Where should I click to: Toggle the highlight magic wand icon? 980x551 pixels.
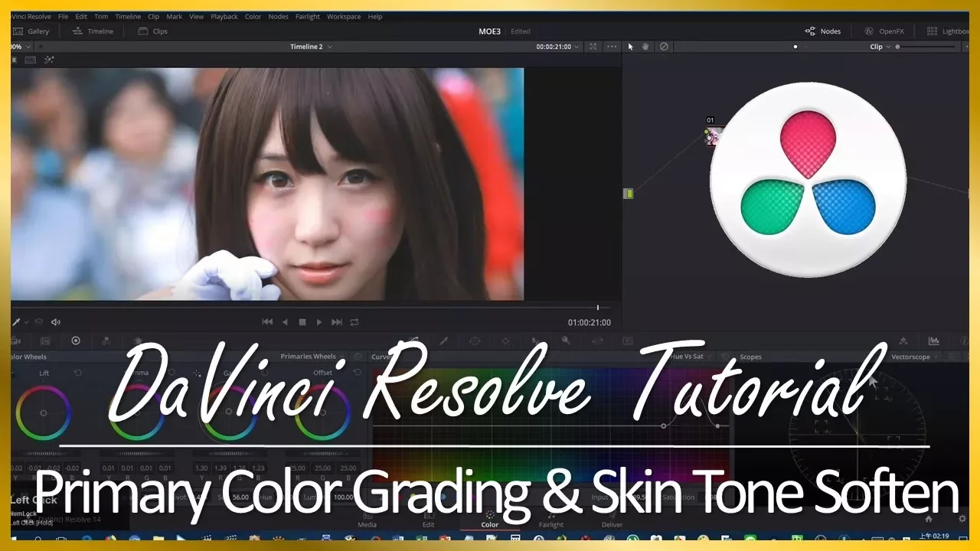pos(49,60)
